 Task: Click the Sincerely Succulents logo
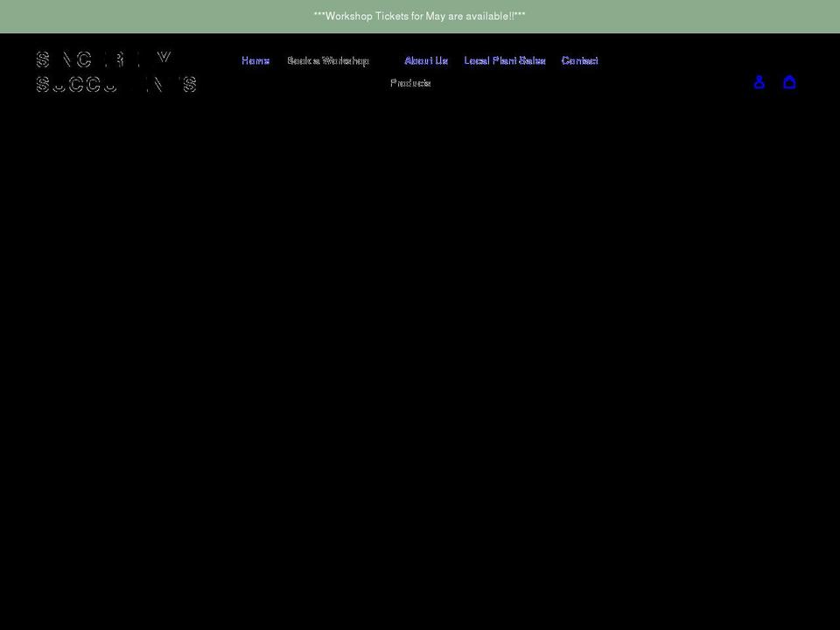(x=116, y=72)
